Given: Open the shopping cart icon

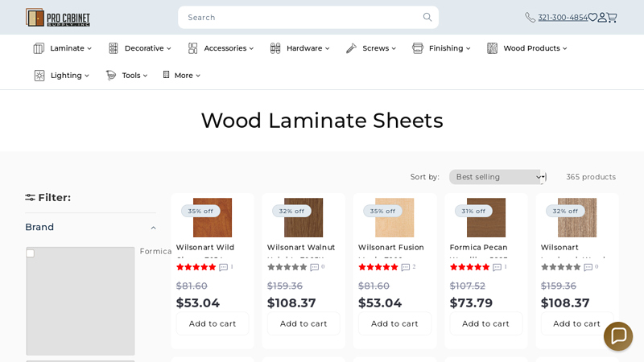Looking at the screenshot, I should [612, 17].
